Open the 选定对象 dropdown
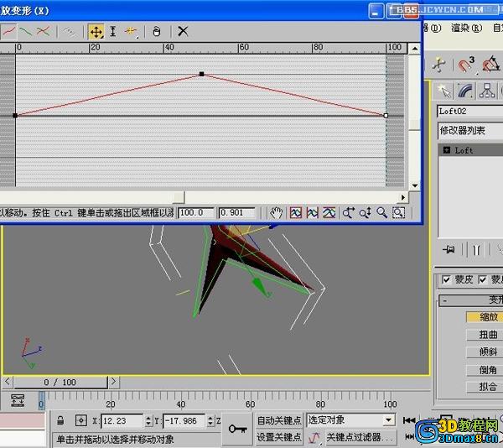This screenshot has height=448, width=503. point(350,419)
